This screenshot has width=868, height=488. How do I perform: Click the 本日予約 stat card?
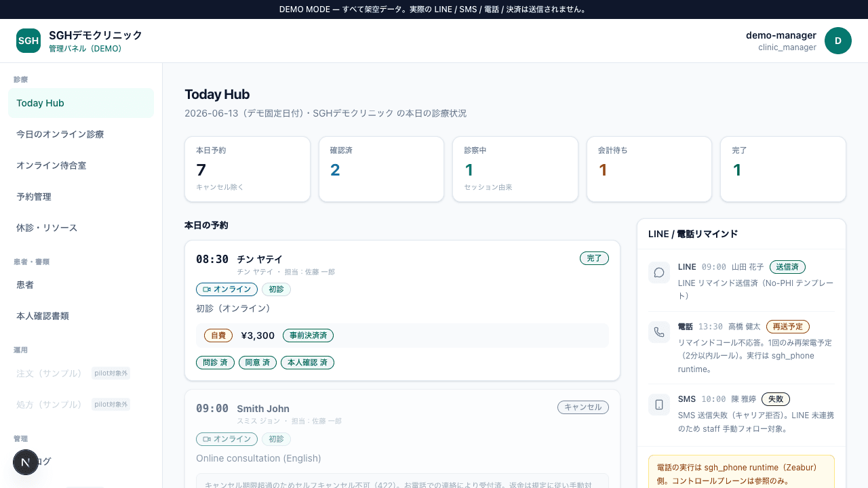[248, 169]
